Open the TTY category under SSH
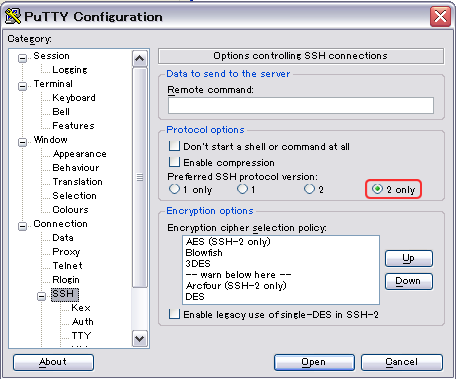456x379 pixels. 81,336
